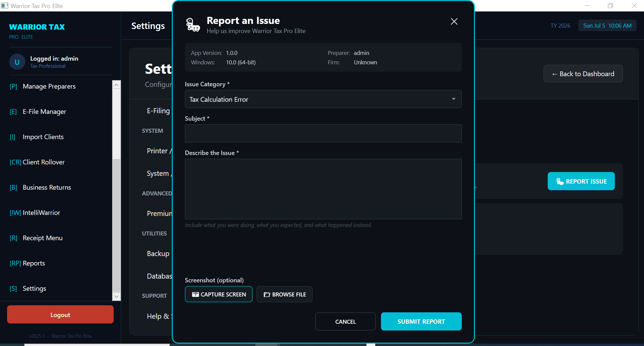Click the Windows 10.0 (64-bit) value
The width and height of the screenshot is (644, 346).
coord(241,62)
